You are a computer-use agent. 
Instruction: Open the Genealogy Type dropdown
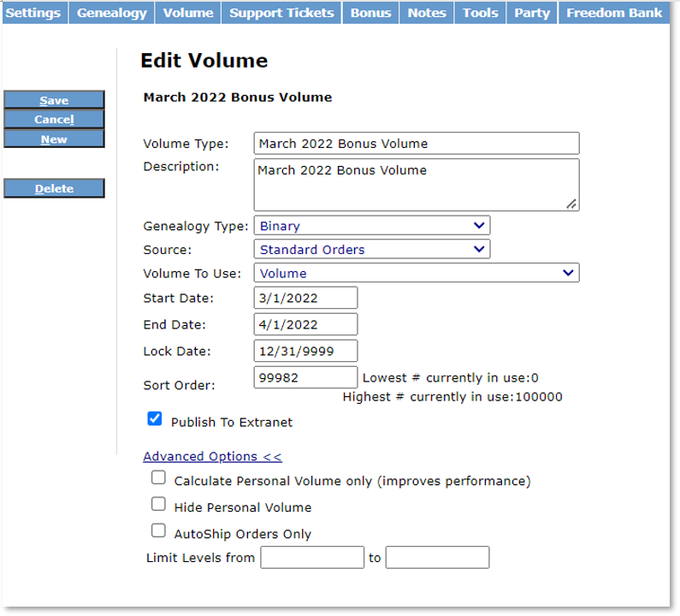coord(371,226)
